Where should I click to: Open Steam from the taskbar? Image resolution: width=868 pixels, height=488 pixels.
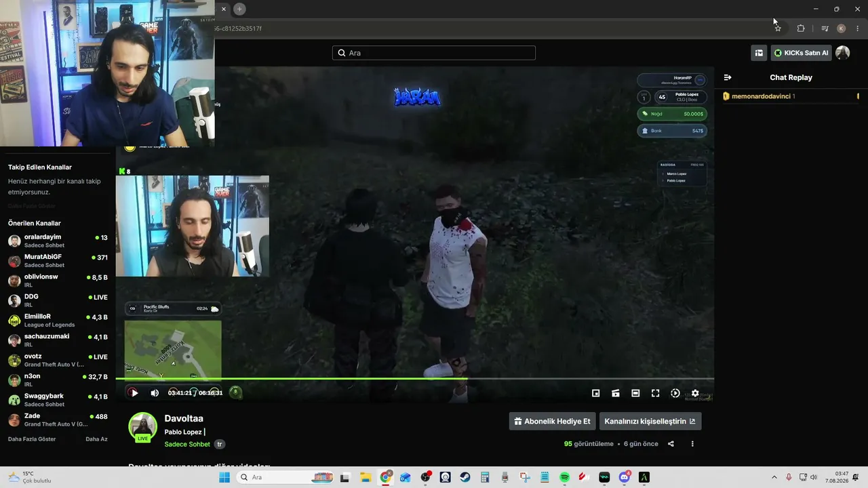tap(465, 477)
